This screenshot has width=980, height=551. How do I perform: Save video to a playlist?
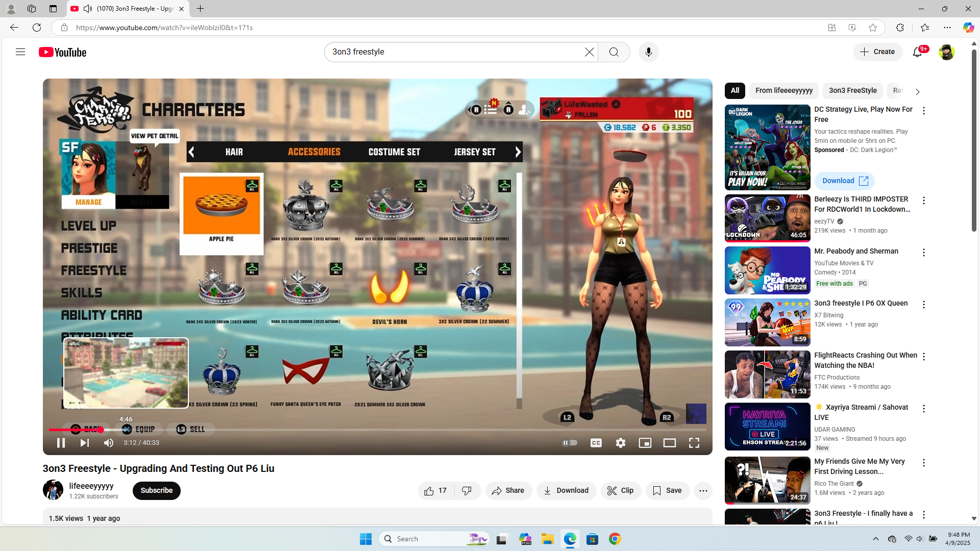668,491
